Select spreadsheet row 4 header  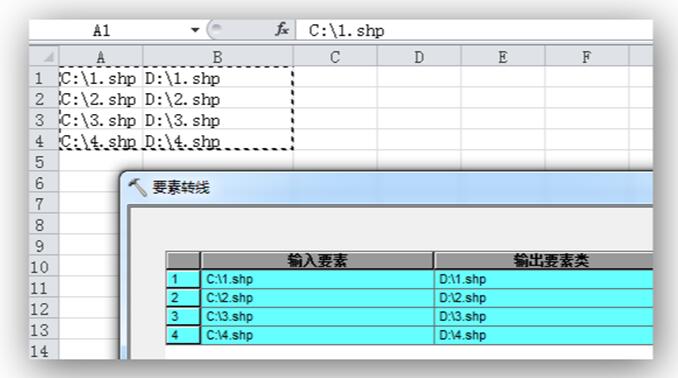(x=44, y=141)
